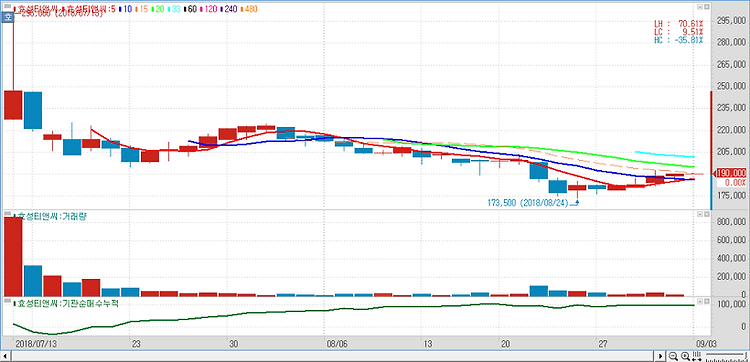Viewport: 750px width, 362px height.
Task: Click the 30 date axis label
Action: (x=233, y=343)
